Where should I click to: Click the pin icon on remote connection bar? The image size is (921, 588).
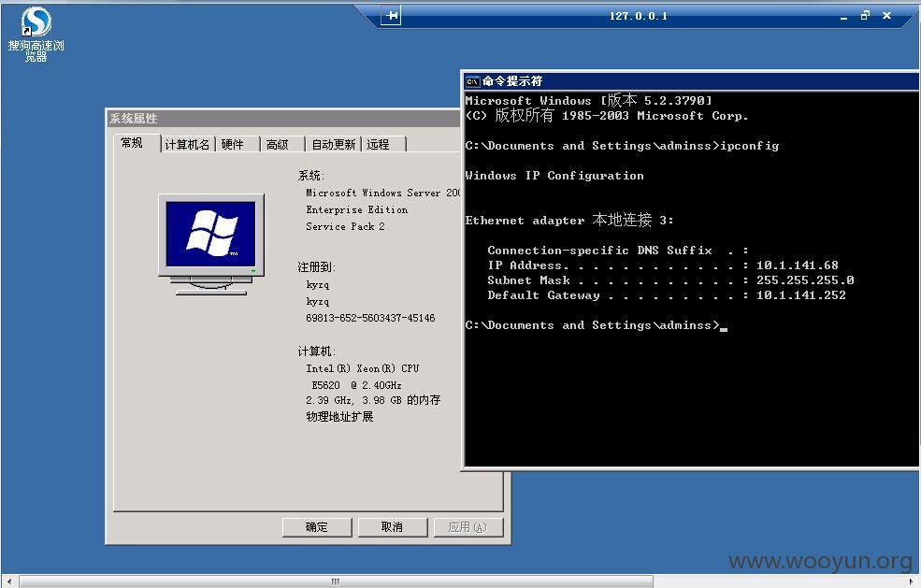click(x=391, y=16)
